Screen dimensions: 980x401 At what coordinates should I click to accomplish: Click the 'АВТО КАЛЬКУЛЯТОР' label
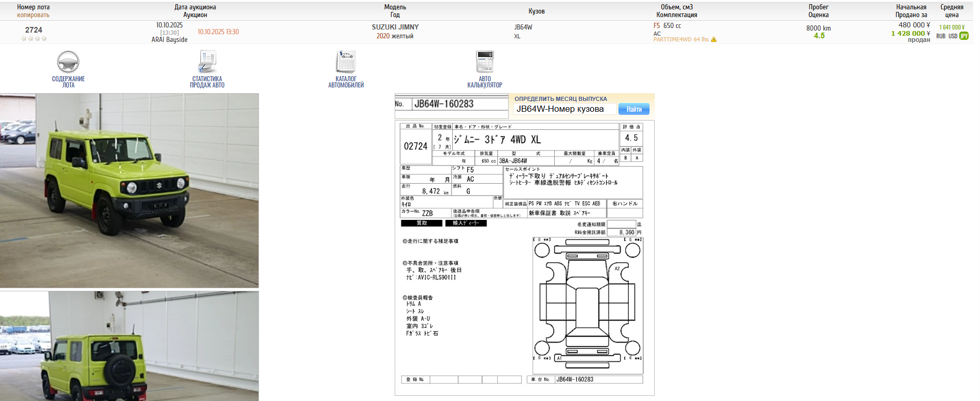point(485,82)
